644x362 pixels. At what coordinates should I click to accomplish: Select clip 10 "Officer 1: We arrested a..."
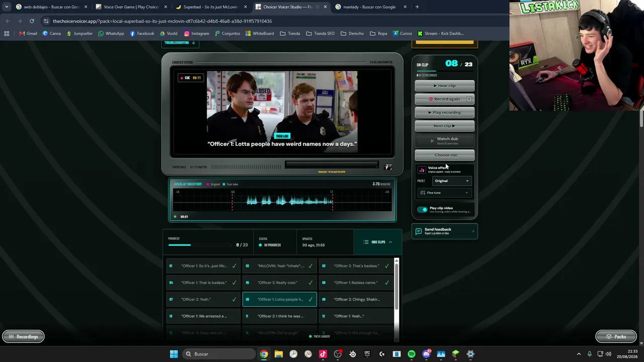tap(203, 316)
